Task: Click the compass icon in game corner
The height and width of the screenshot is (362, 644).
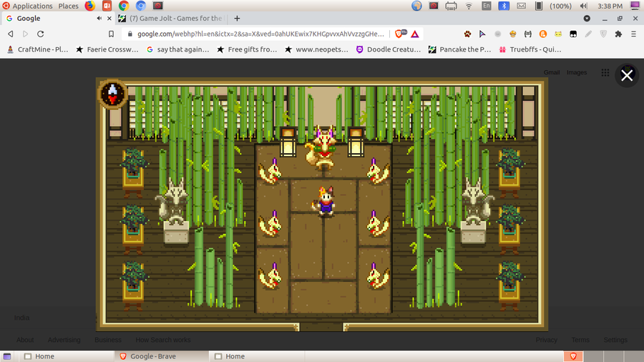Action: coord(112,94)
